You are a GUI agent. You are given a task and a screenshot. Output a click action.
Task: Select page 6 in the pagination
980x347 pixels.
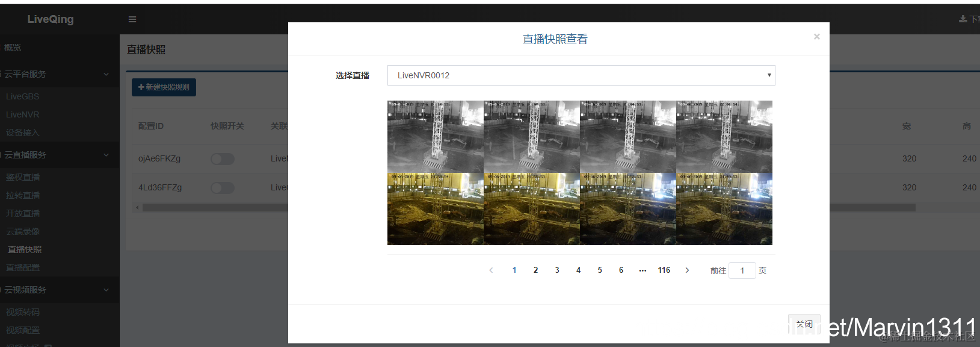(x=621, y=270)
